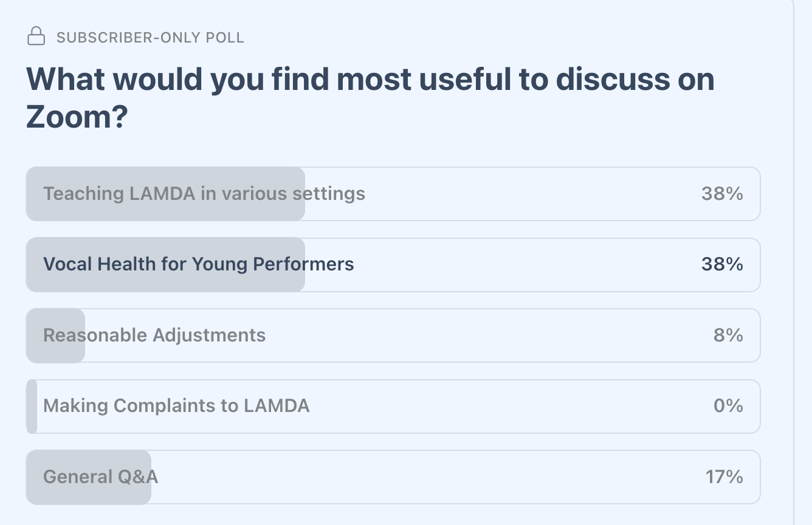Click the SUBSCRIBER-ONLY POLL label text
Viewport: 812px width, 525px height.
coord(150,38)
